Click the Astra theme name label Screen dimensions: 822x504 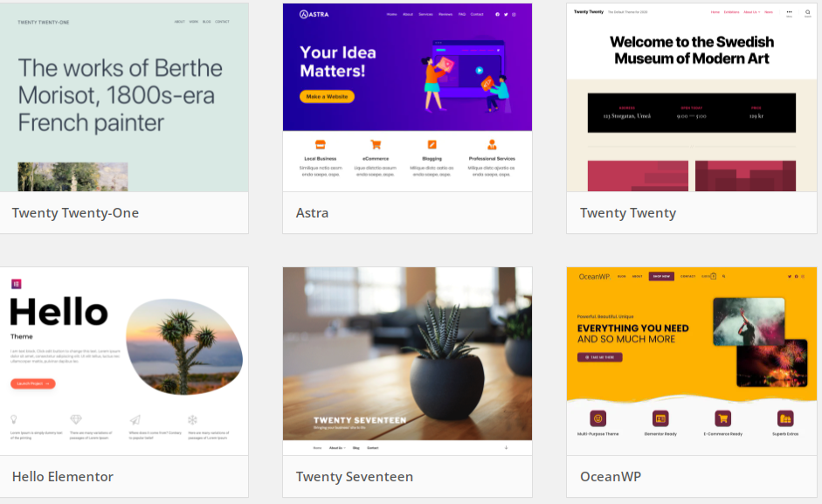(312, 213)
